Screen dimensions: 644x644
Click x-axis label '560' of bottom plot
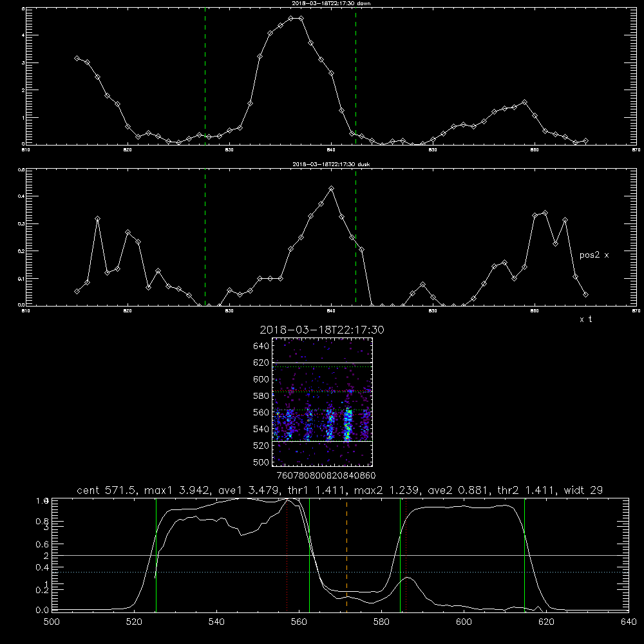coord(299,622)
